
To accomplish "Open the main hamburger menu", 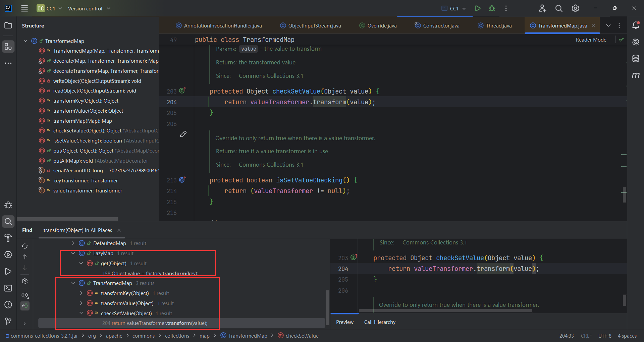I will [x=24, y=8].
